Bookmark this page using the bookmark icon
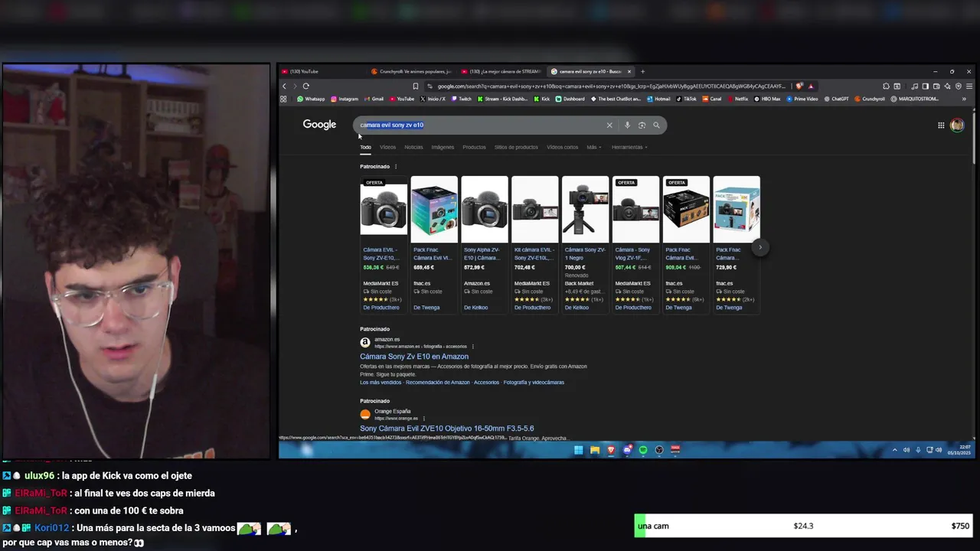The image size is (980, 551). pyautogui.click(x=416, y=86)
